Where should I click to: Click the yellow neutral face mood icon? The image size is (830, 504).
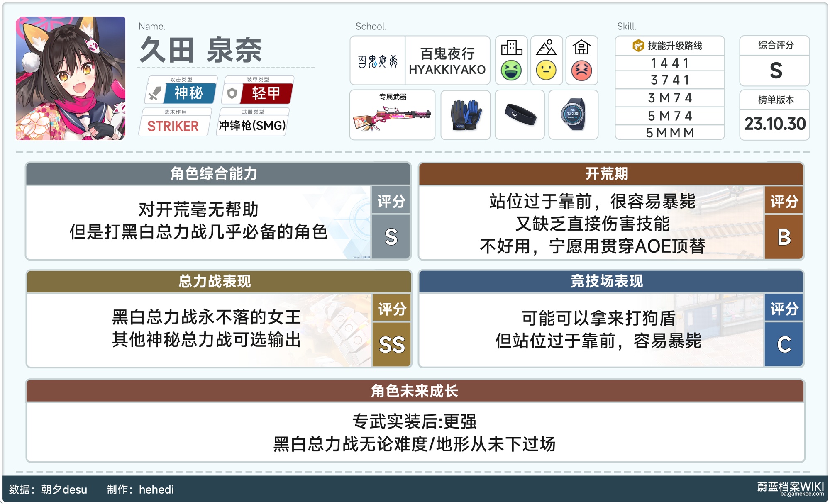tap(546, 71)
